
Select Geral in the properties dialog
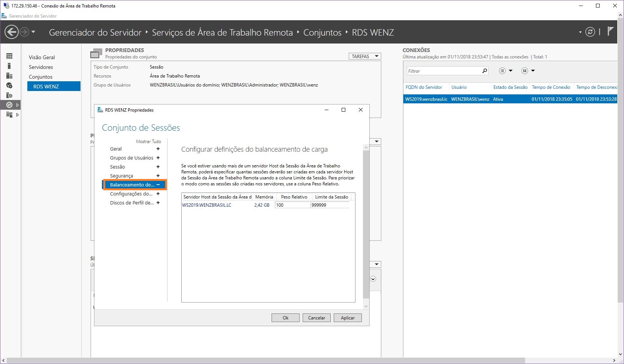point(116,149)
